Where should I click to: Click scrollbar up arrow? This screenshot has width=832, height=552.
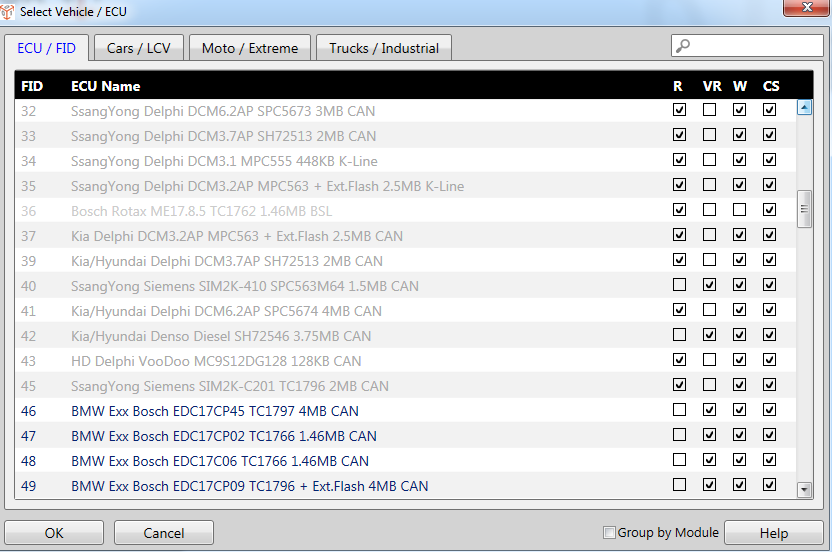(804, 108)
